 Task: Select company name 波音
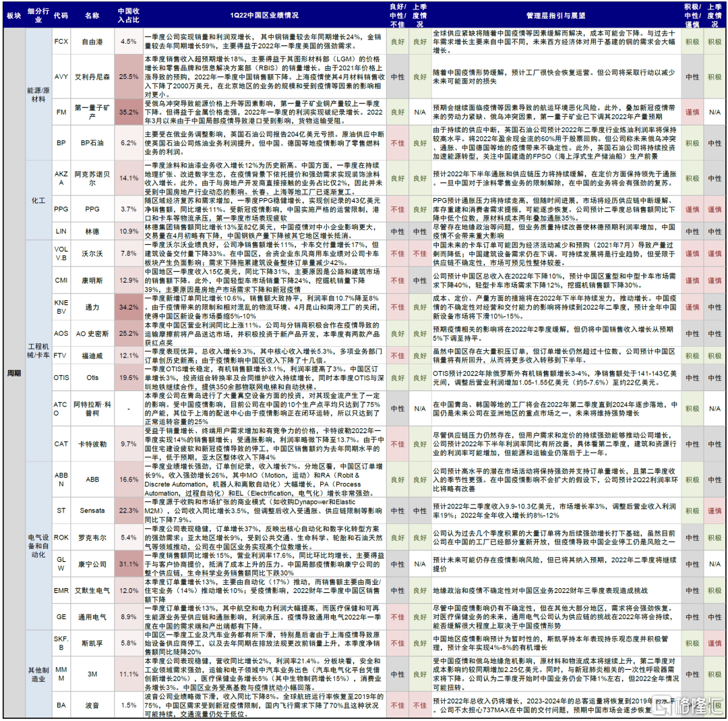point(92,705)
